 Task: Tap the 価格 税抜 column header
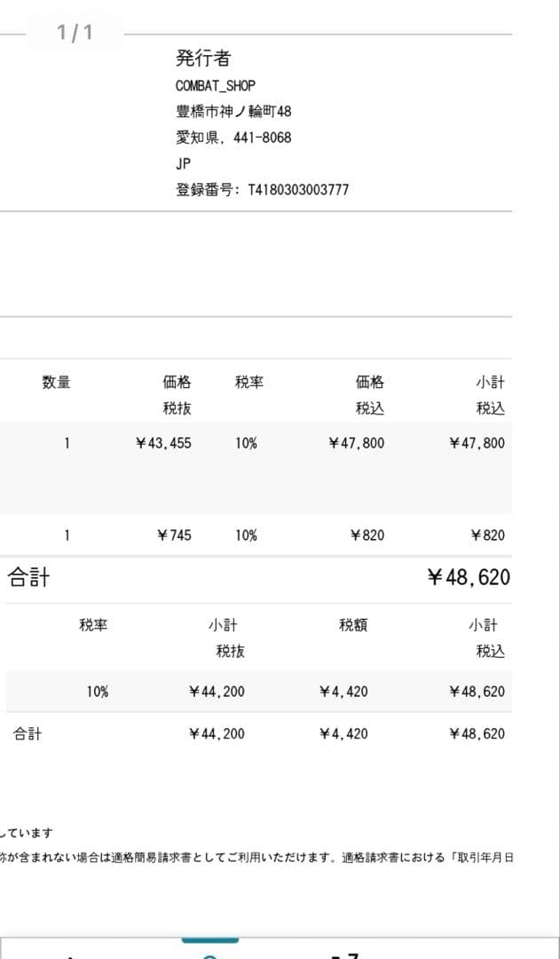tap(177, 395)
